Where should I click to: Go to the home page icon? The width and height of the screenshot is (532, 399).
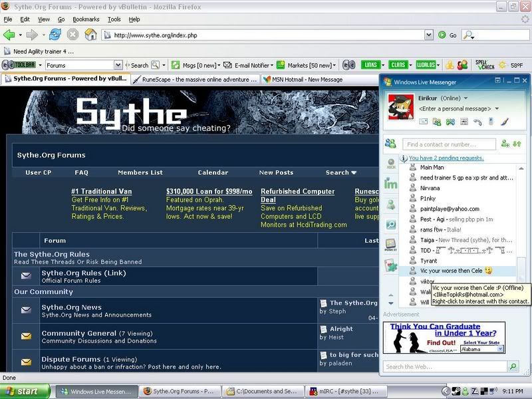pos(90,35)
